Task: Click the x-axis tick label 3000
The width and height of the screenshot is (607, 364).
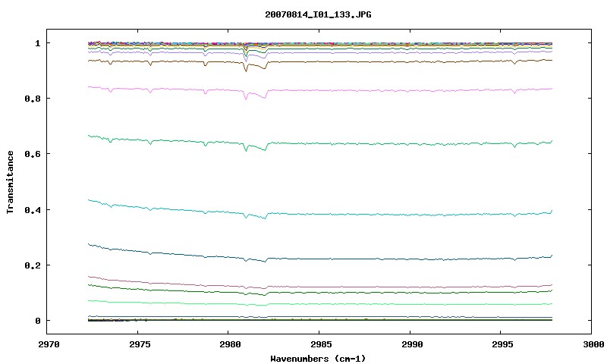Action: coord(593,344)
